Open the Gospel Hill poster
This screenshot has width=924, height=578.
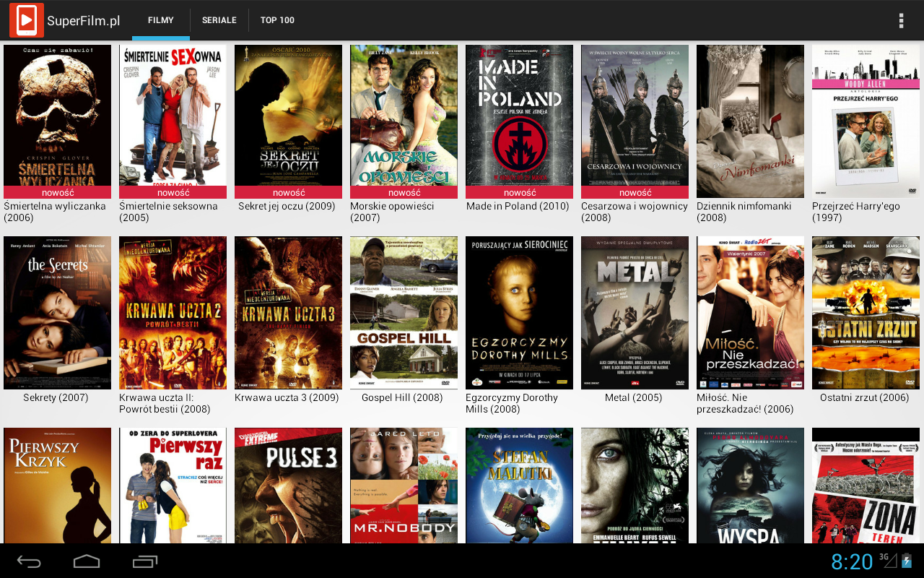404,313
